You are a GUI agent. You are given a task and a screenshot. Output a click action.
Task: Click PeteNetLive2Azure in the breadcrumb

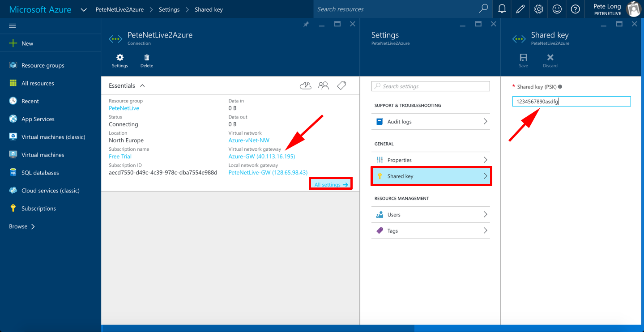coord(120,9)
